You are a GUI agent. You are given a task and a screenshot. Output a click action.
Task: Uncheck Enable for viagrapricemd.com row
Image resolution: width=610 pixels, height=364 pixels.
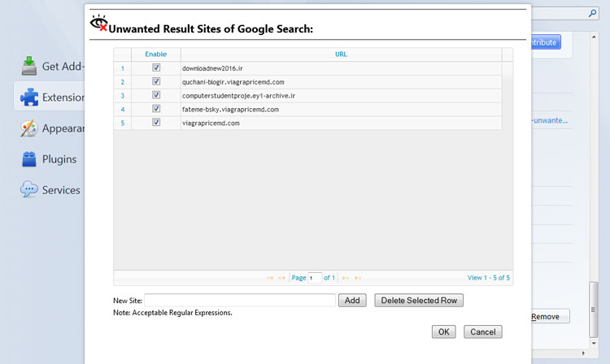pyautogui.click(x=156, y=122)
